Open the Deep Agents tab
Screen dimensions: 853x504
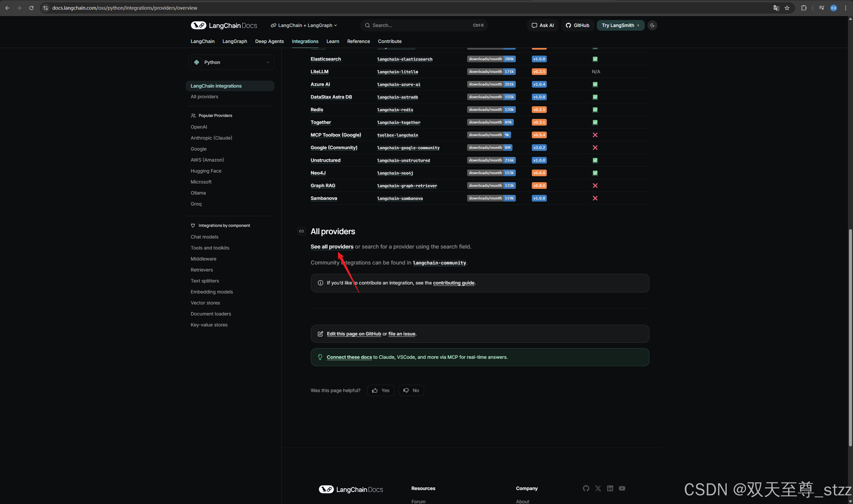(269, 41)
